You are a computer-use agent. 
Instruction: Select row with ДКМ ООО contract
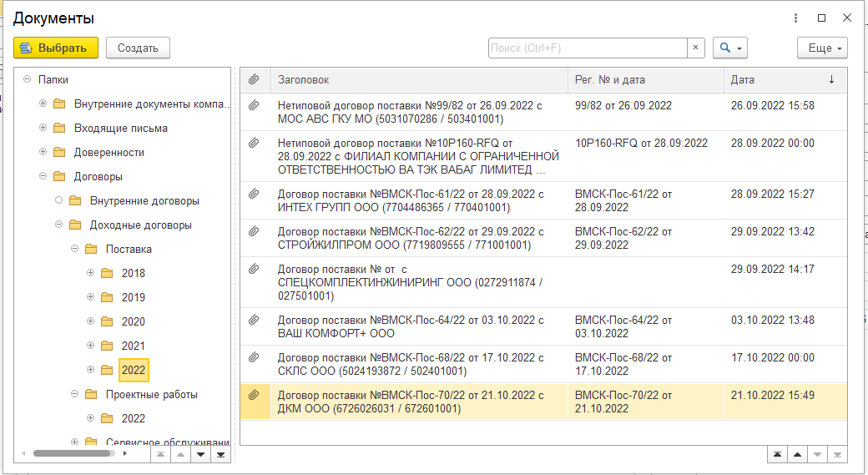(543, 402)
